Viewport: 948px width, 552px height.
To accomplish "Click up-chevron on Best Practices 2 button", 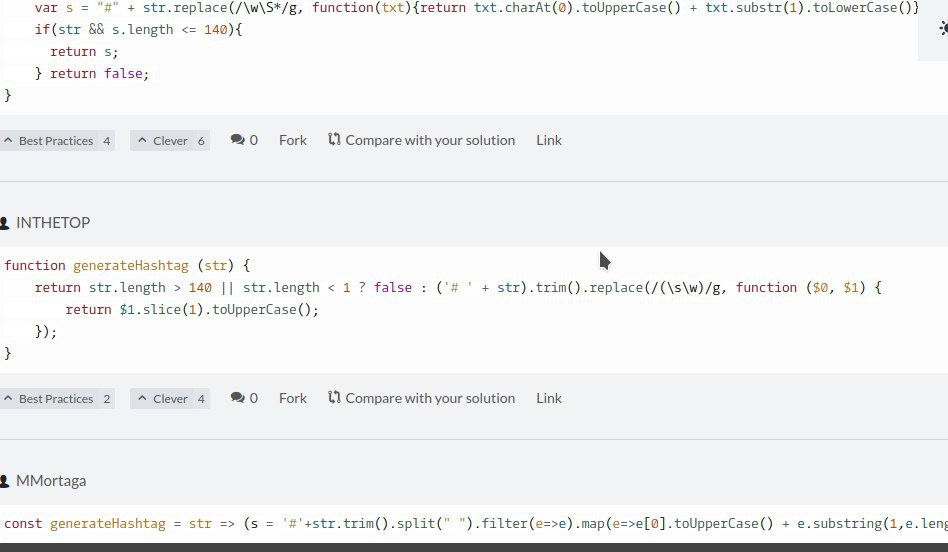I will click(x=8, y=398).
